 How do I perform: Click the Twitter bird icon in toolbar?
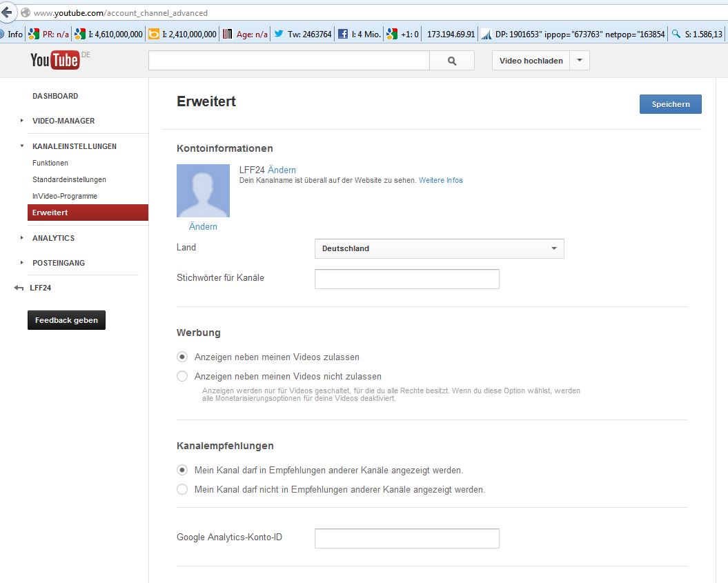click(x=279, y=33)
